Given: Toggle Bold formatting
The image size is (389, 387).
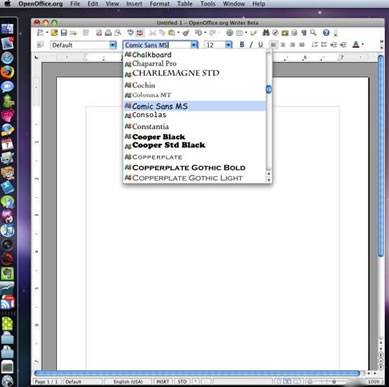Looking at the screenshot, I should click(242, 45).
